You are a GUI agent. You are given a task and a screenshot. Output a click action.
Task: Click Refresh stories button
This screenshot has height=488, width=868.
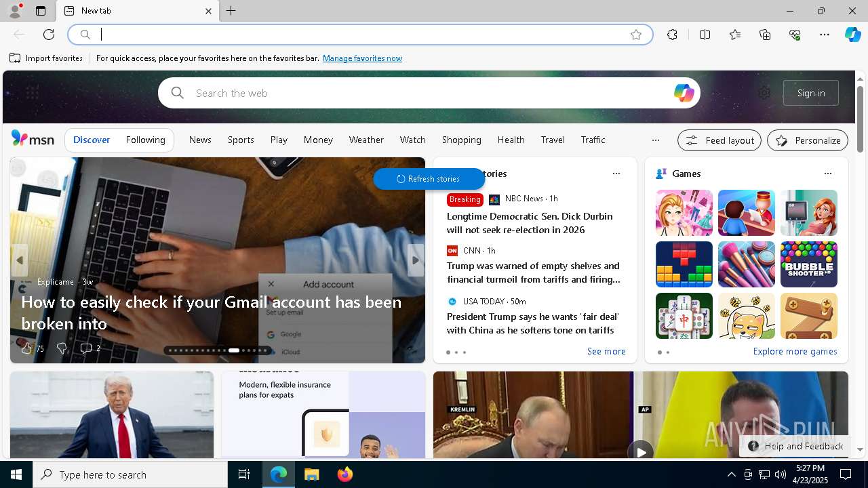coord(429,179)
